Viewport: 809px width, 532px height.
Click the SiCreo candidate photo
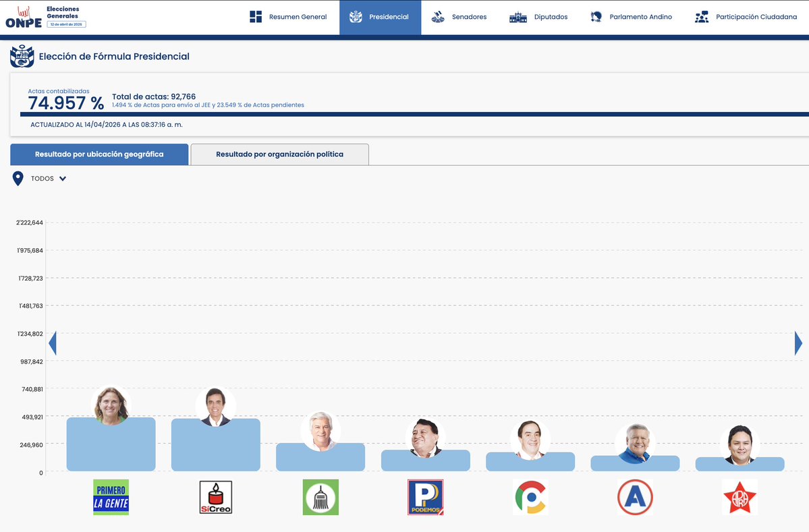pyautogui.click(x=216, y=406)
